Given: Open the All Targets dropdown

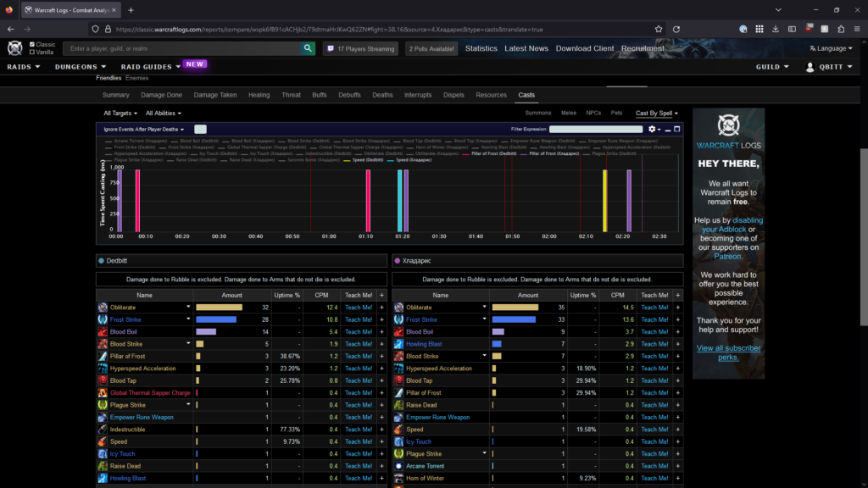Looking at the screenshot, I should point(120,113).
